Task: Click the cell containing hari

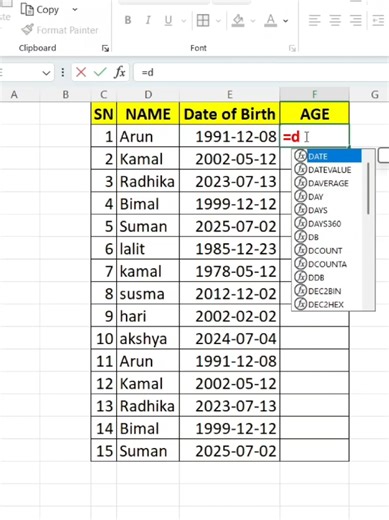Action: click(148, 316)
